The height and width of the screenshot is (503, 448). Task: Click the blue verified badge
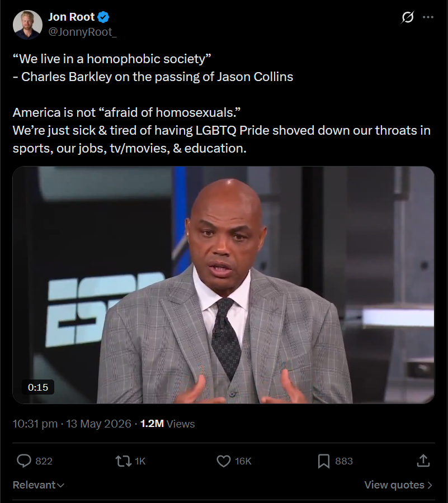103,17
